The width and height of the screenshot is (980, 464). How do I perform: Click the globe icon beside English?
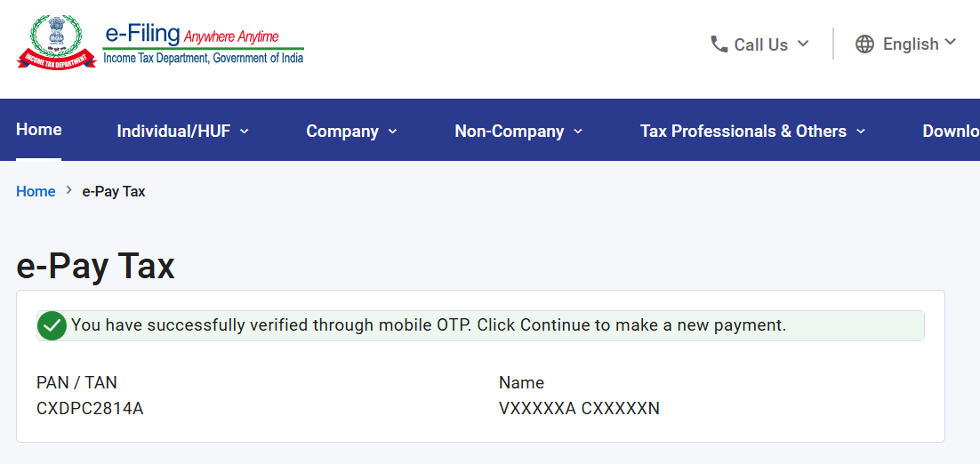pyautogui.click(x=864, y=44)
